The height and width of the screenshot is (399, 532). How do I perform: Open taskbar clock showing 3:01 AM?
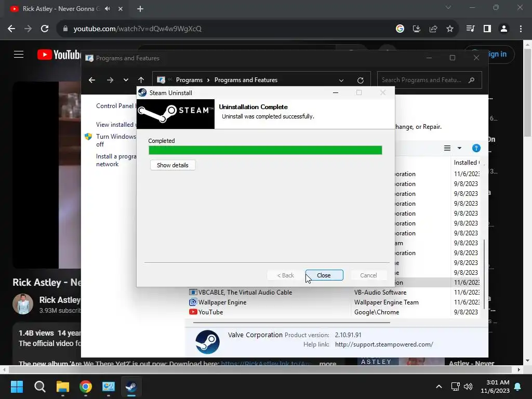point(495,387)
